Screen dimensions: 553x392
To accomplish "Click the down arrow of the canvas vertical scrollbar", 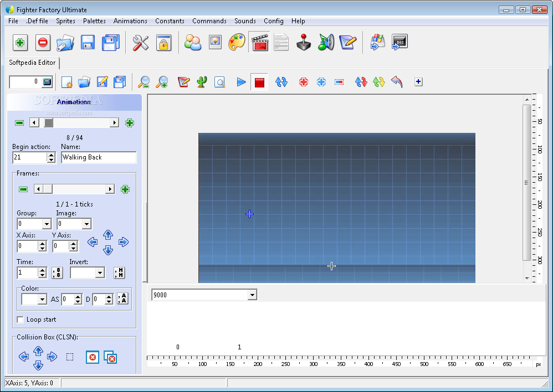I will (527, 278).
